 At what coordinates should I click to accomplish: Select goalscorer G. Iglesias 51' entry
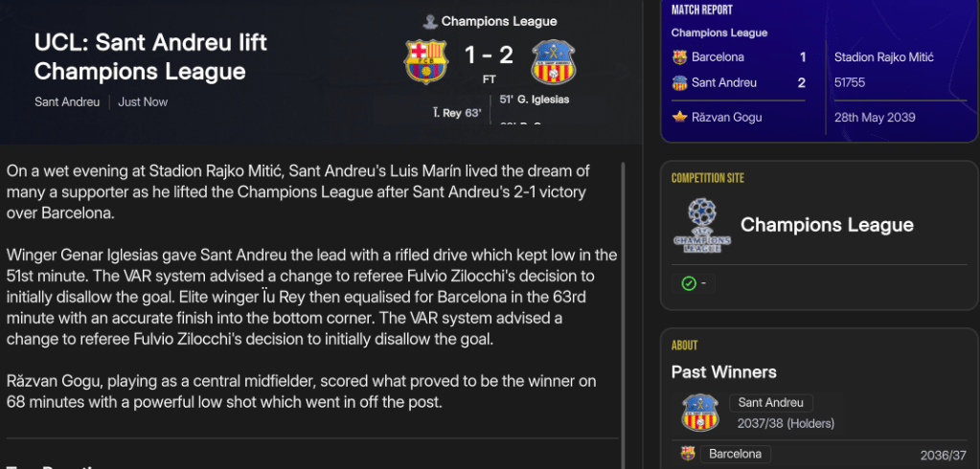point(535,100)
